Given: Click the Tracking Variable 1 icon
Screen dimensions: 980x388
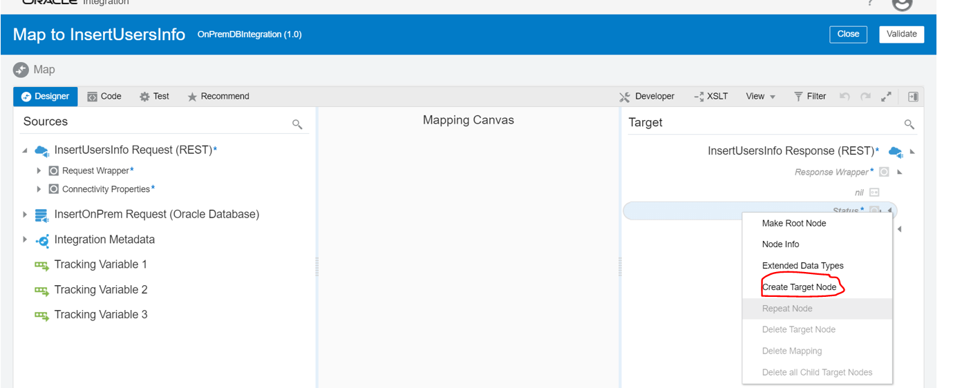Looking at the screenshot, I should click(x=41, y=265).
